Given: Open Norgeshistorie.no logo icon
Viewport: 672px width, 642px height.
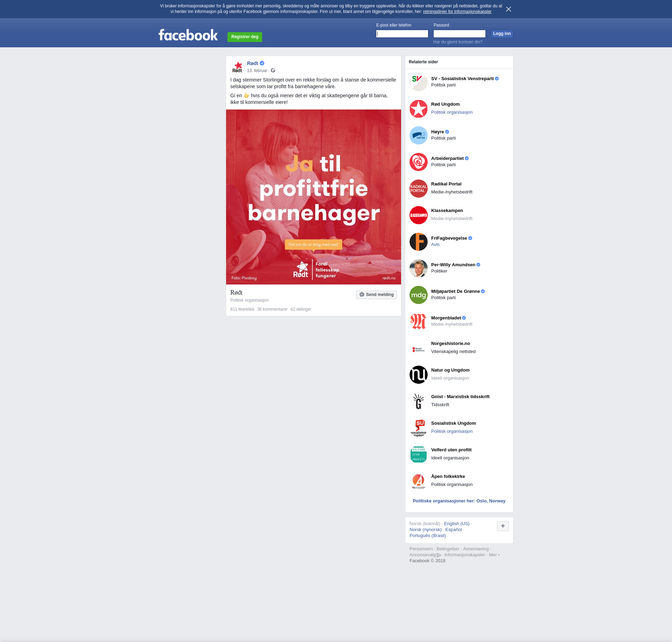Looking at the screenshot, I should (419, 348).
